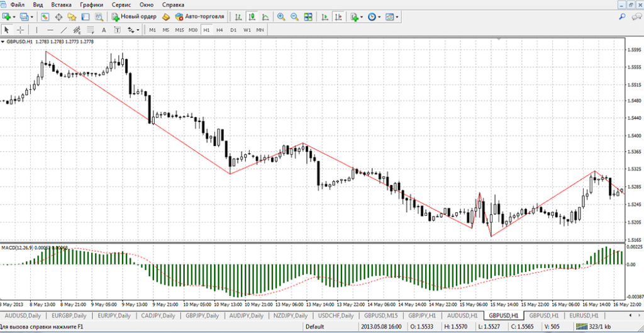Select the Text tool marked A

pos(104,30)
